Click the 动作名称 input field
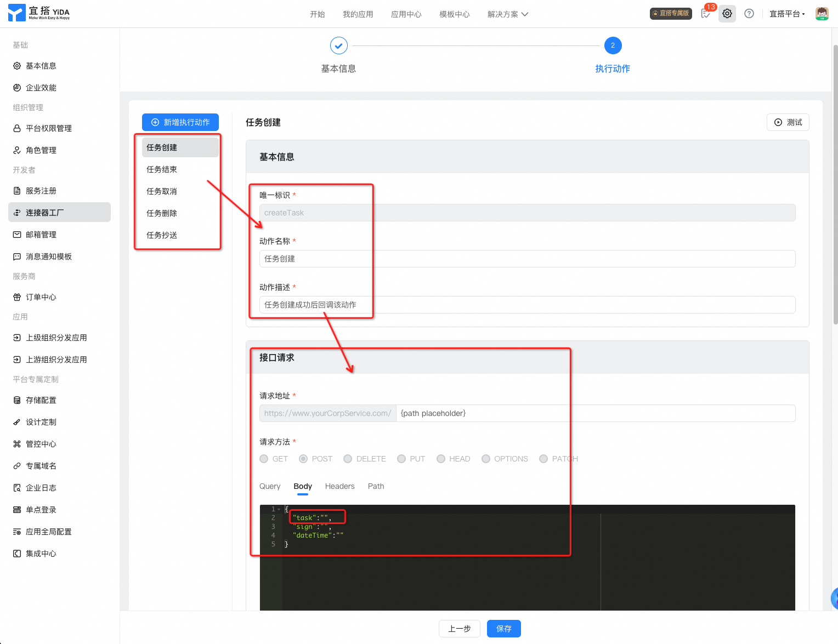Screen dimensions: 838x644 [x=528, y=259]
